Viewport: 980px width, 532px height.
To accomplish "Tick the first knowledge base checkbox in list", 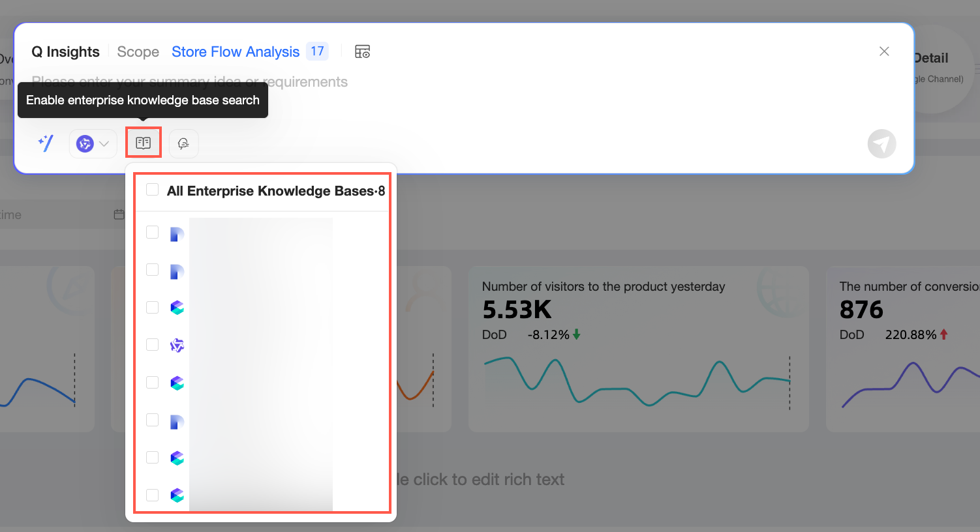I will [152, 232].
